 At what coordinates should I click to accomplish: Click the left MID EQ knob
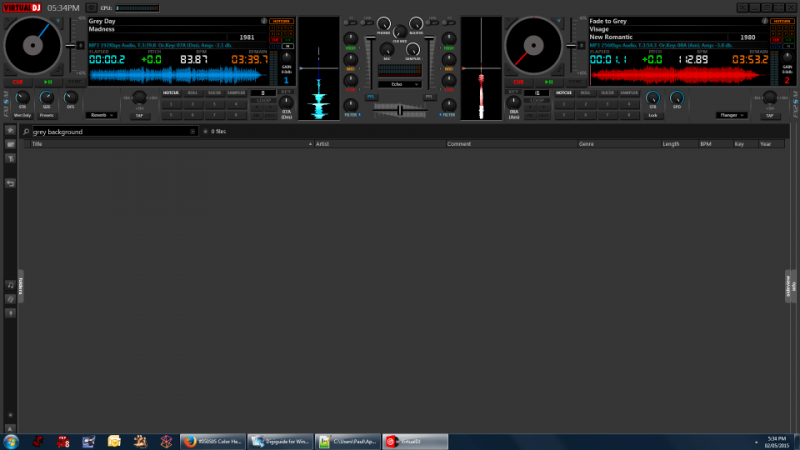[351, 59]
